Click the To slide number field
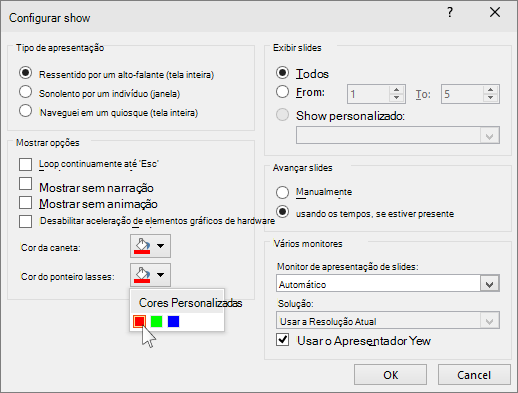This screenshot has width=518, height=393. [x=462, y=94]
